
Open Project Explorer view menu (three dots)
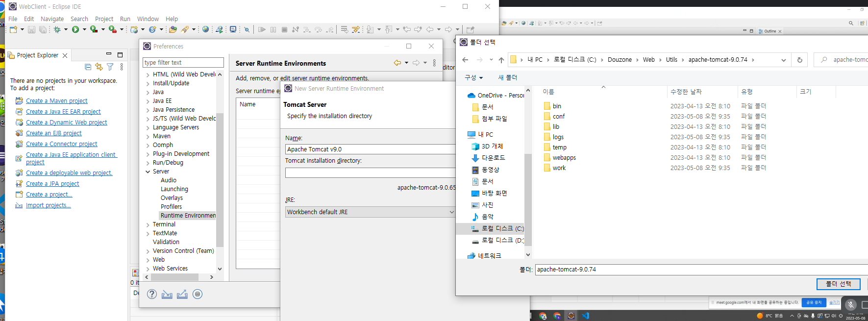coord(122,67)
